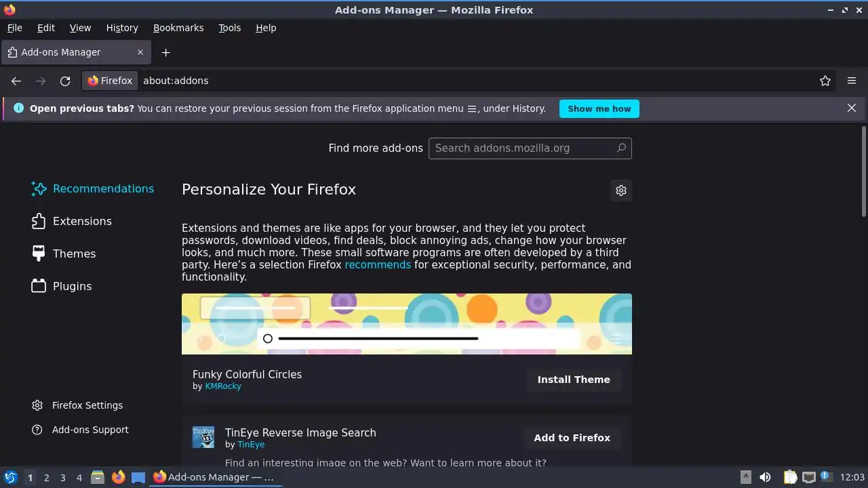Open the TinEye author link

pyautogui.click(x=251, y=445)
